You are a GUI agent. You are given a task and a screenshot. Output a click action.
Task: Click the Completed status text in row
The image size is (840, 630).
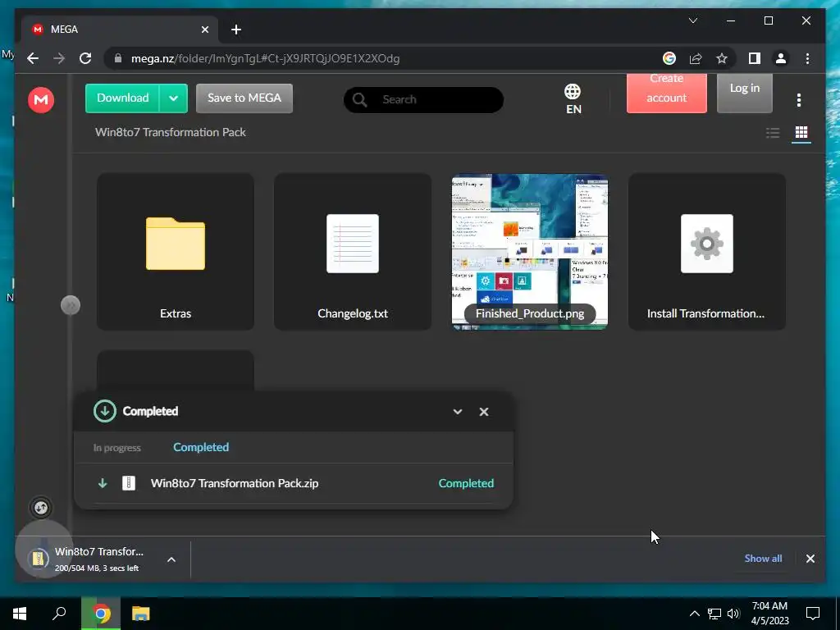466,483
